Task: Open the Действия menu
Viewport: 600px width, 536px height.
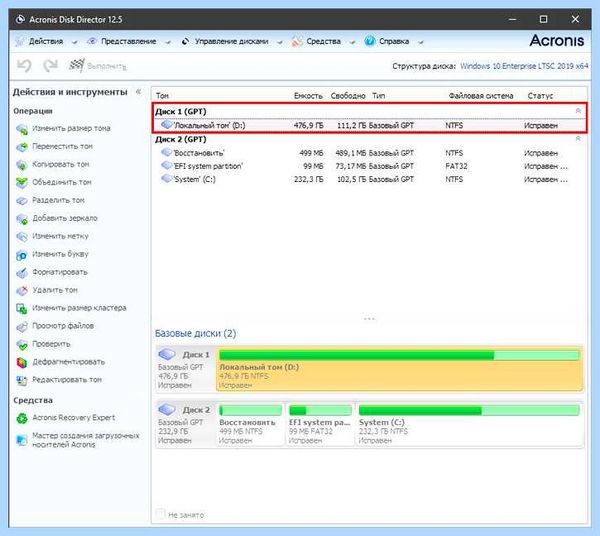Action: (x=46, y=41)
